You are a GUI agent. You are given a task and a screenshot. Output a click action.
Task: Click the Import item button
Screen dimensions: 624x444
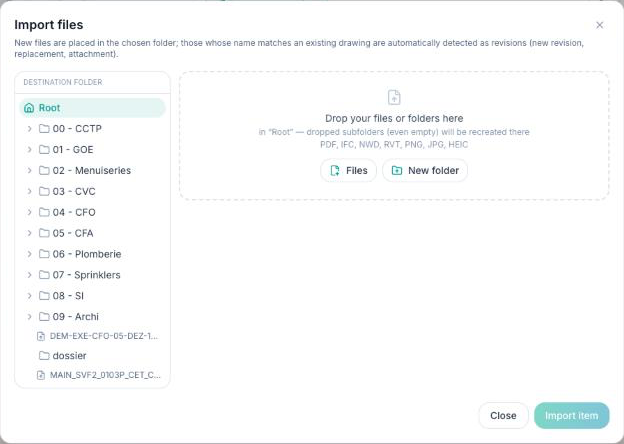(x=571, y=416)
